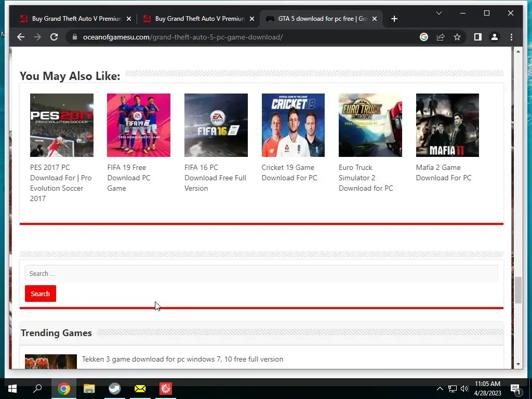The image size is (532, 399).
Task: Close first Buy Grand Theft Auto tab
Action: tap(129, 19)
